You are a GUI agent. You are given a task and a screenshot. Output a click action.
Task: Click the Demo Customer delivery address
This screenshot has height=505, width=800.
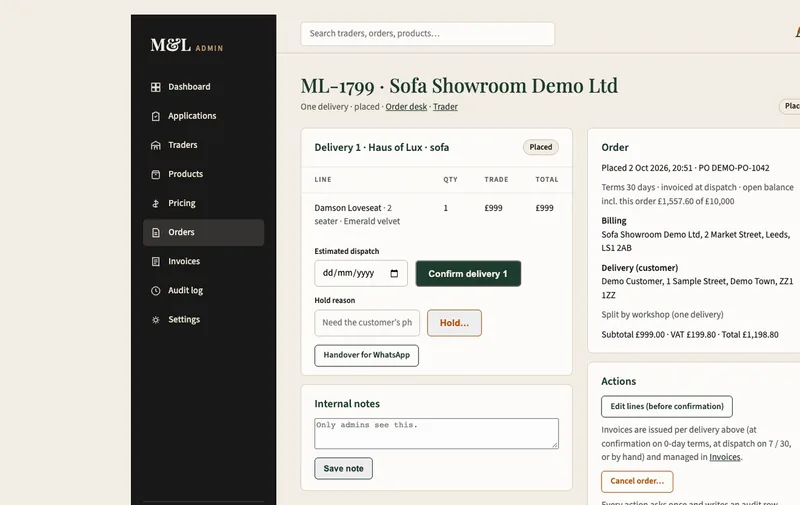[x=697, y=288]
